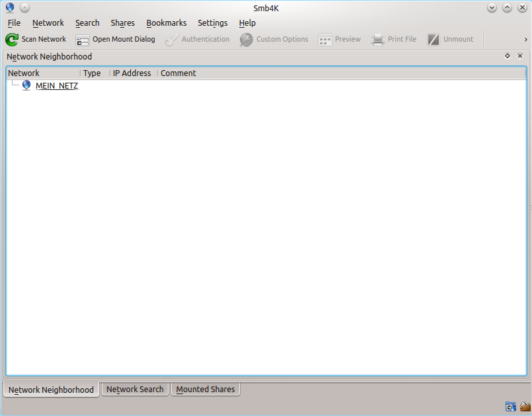532x416 pixels.
Task: Click the Authentication key toolbar button
Action: pos(197,40)
